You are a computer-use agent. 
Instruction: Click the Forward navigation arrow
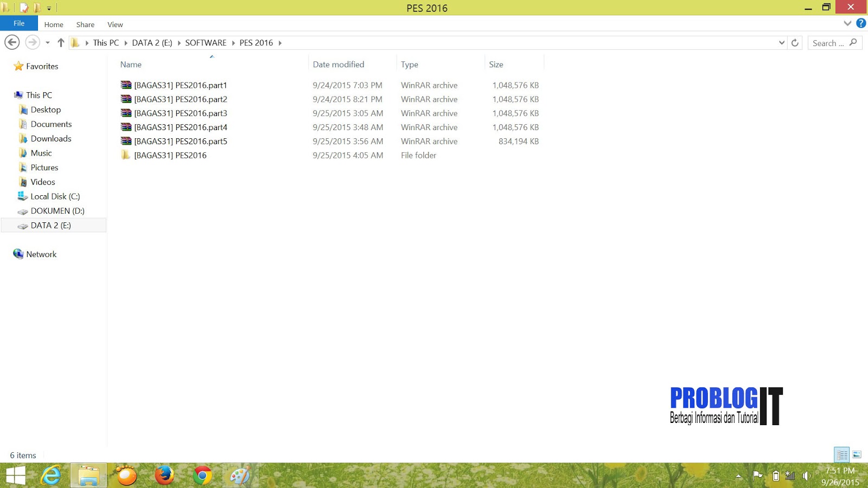pos(33,42)
